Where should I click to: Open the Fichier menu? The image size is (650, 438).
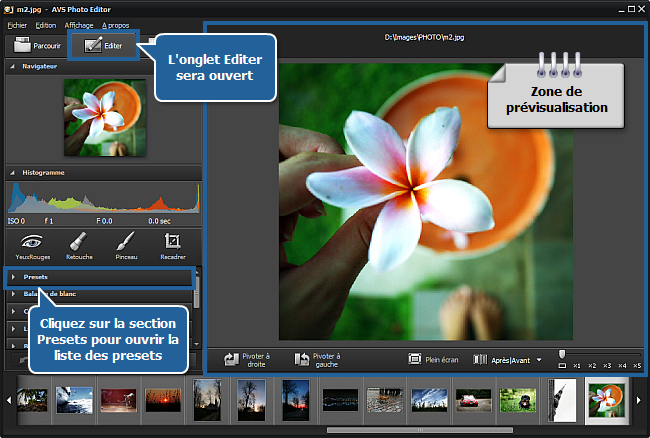(17, 24)
